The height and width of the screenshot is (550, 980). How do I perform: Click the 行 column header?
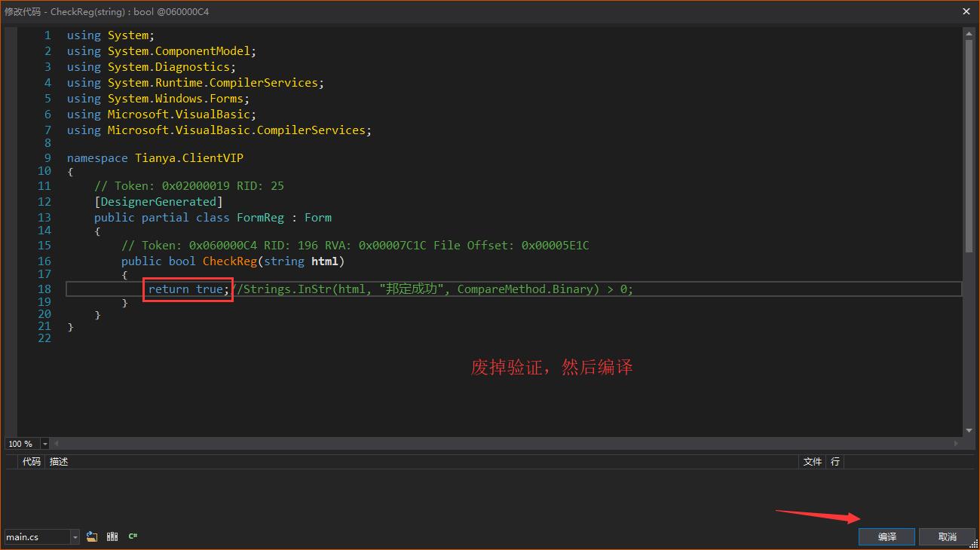click(x=835, y=461)
